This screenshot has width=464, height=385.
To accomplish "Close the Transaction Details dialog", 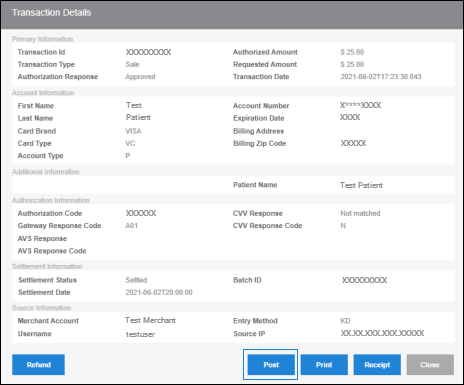I will pyautogui.click(x=430, y=365).
